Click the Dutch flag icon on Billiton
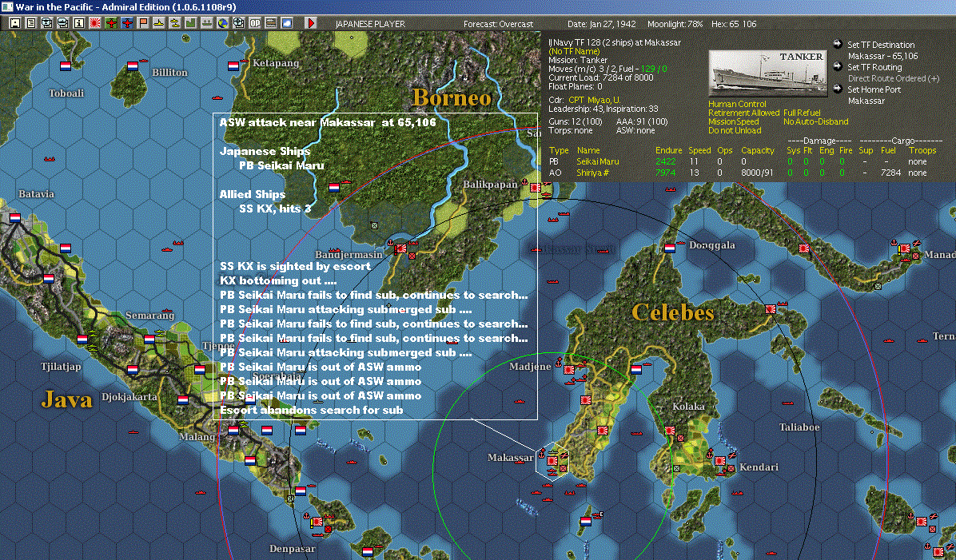956x560 pixels. (x=133, y=66)
